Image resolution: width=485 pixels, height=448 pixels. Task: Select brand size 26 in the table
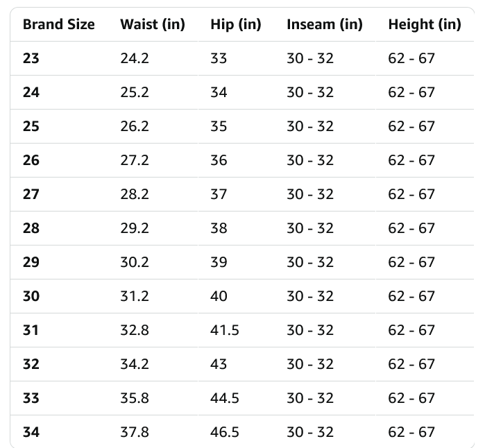[x=31, y=160]
